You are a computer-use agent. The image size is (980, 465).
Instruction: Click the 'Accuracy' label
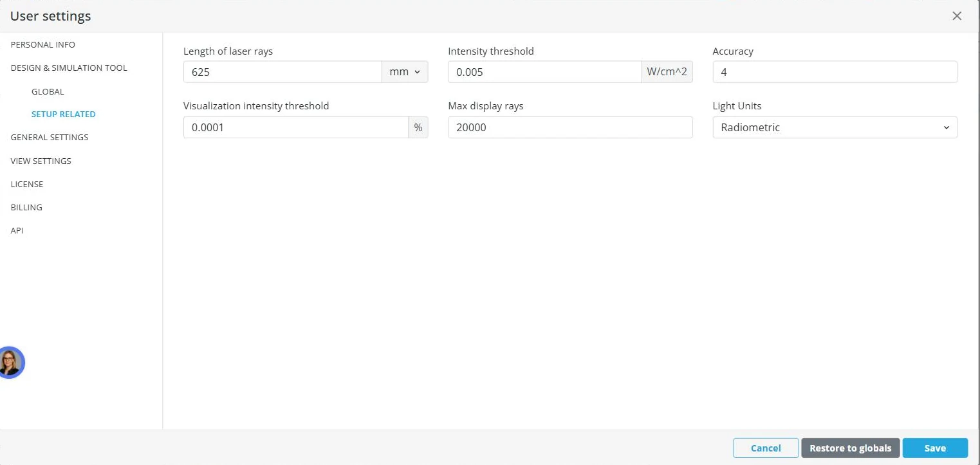(733, 51)
